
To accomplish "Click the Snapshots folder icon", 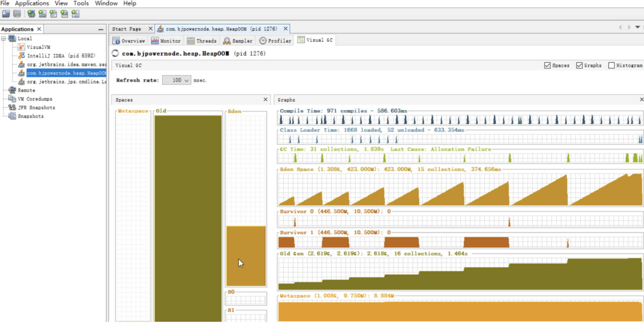I will (x=12, y=116).
